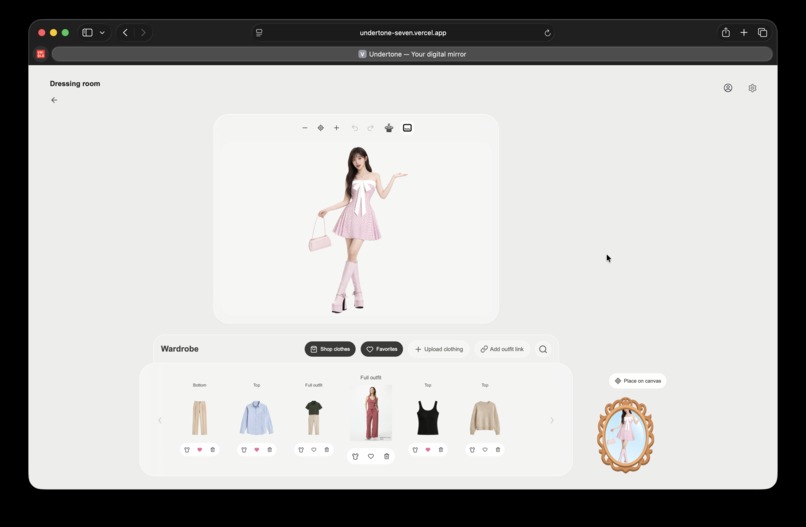Screen dimensions: 806x527
Task: Delete the beige sweater item
Action: tap(498, 450)
